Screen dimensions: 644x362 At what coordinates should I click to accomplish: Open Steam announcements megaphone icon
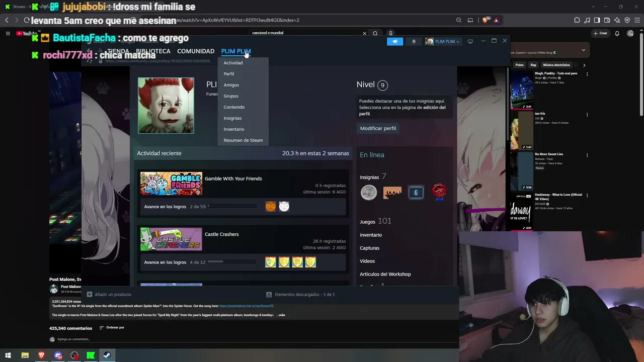395,41
